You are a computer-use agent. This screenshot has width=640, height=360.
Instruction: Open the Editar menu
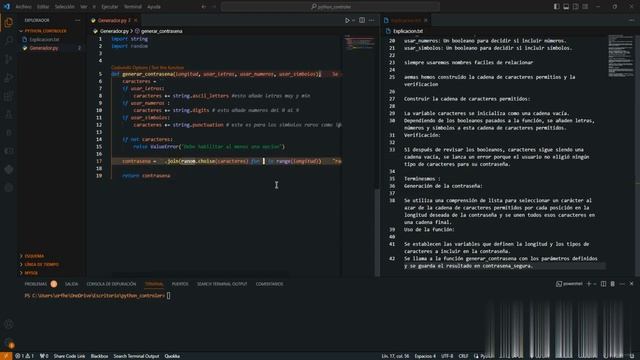[43, 7]
